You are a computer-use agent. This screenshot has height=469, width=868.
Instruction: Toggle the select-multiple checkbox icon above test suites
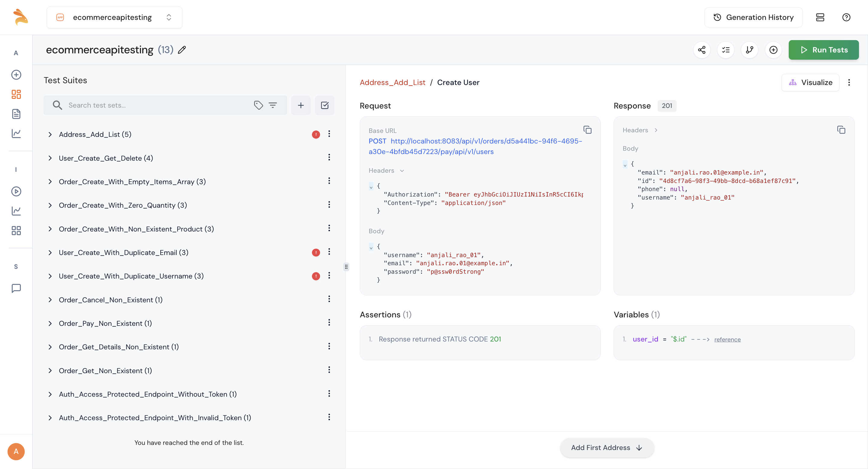point(325,105)
